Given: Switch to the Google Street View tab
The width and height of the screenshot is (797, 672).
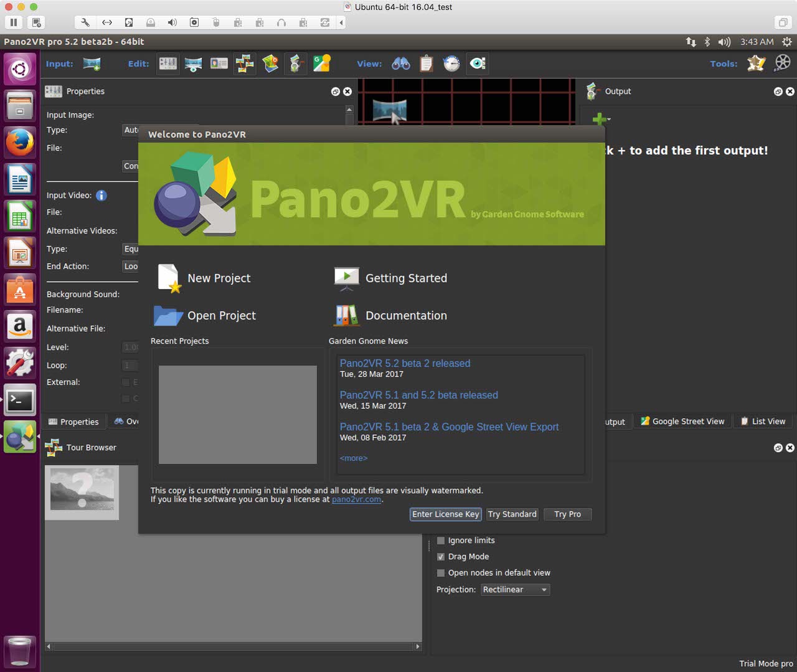Looking at the screenshot, I should tap(682, 422).
